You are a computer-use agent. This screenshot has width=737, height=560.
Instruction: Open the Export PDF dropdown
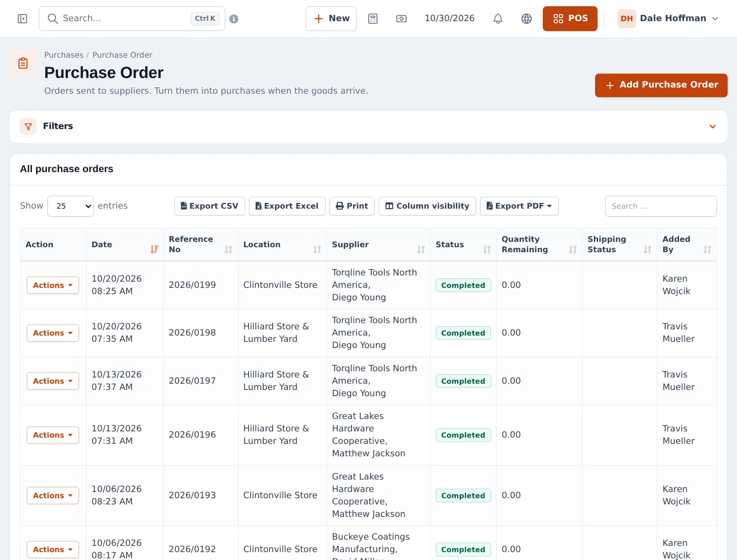519,206
